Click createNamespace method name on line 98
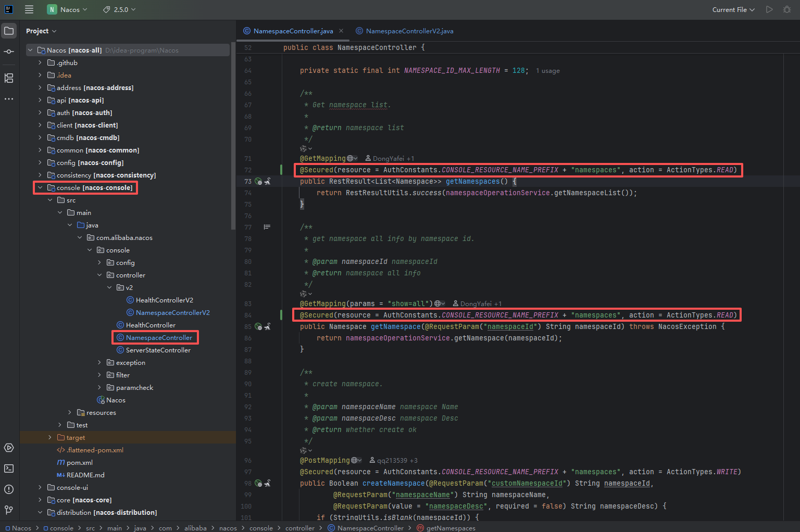Image resolution: width=800 pixels, height=532 pixels. click(x=394, y=484)
